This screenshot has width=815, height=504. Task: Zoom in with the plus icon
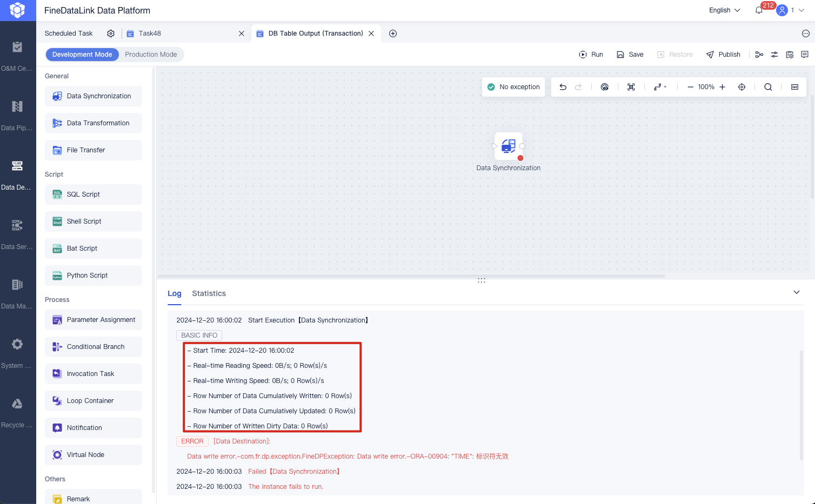(722, 87)
